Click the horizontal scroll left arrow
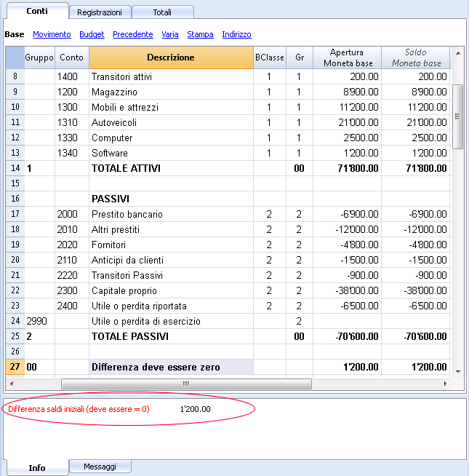This screenshot has width=469, height=476. 12,384
